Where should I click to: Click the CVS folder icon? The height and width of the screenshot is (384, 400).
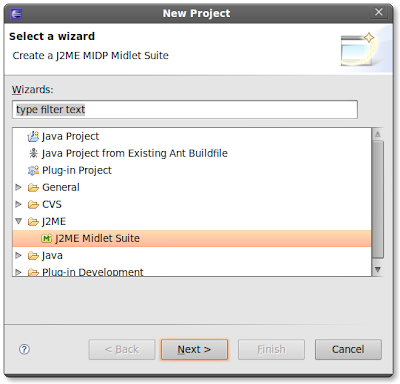33,205
